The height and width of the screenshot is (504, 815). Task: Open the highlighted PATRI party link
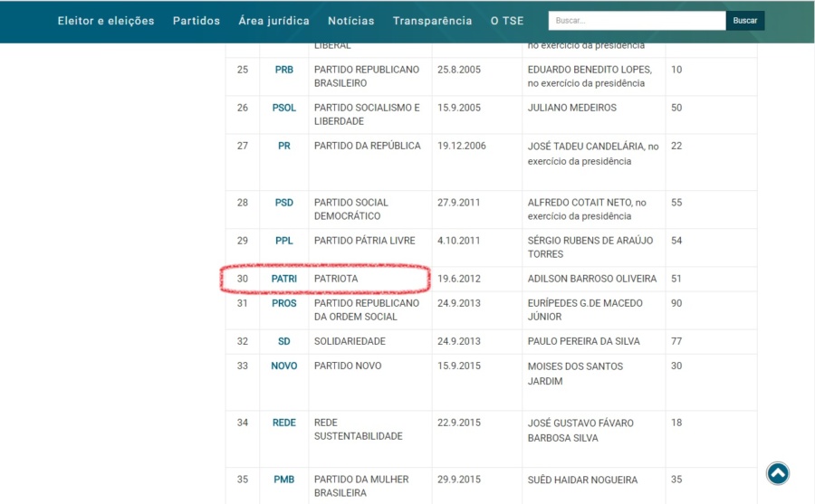click(x=283, y=279)
